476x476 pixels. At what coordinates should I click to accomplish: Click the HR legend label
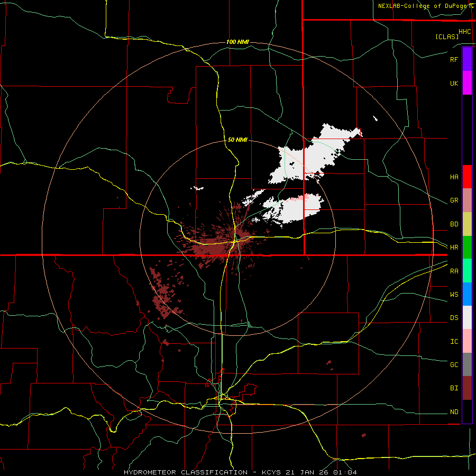pyautogui.click(x=454, y=248)
